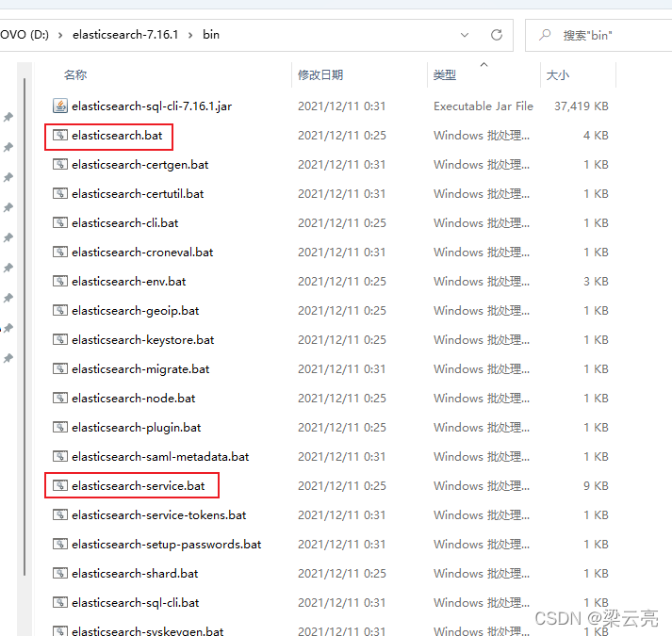Image resolution: width=672 pixels, height=636 pixels.
Task: Click the elasticsearch-saml-metadata.bat file icon
Action: click(x=60, y=456)
